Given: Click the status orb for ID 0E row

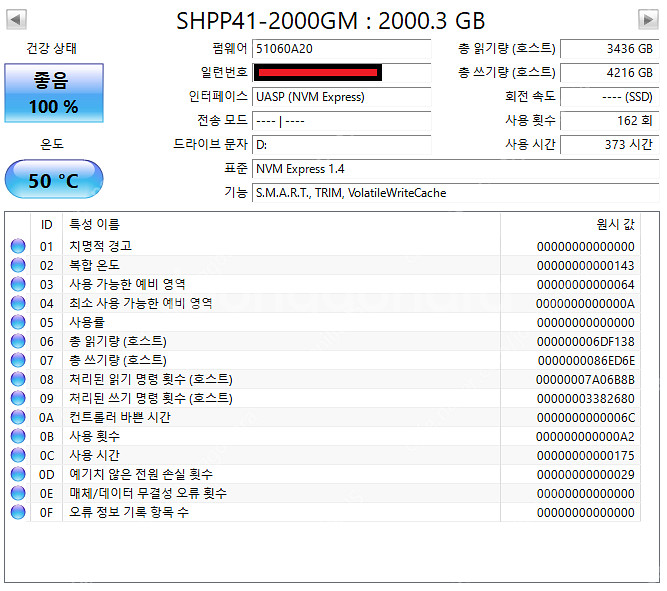Looking at the screenshot, I should tap(18, 493).
